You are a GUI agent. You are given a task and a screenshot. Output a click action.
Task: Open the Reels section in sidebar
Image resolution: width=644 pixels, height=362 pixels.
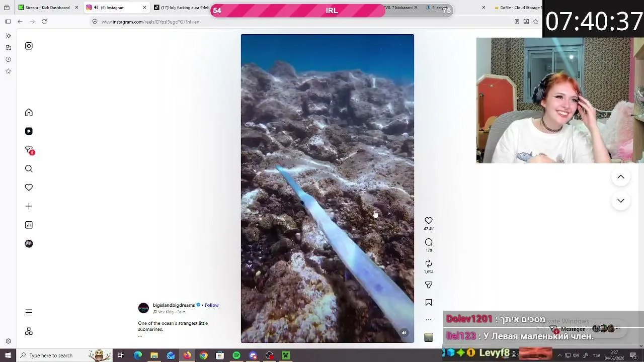(29, 131)
